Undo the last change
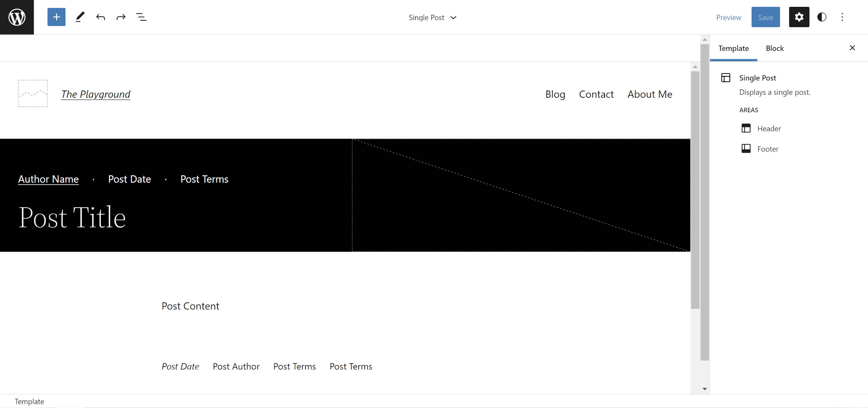Image resolution: width=868 pixels, height=408 pixels. [101, 17]
